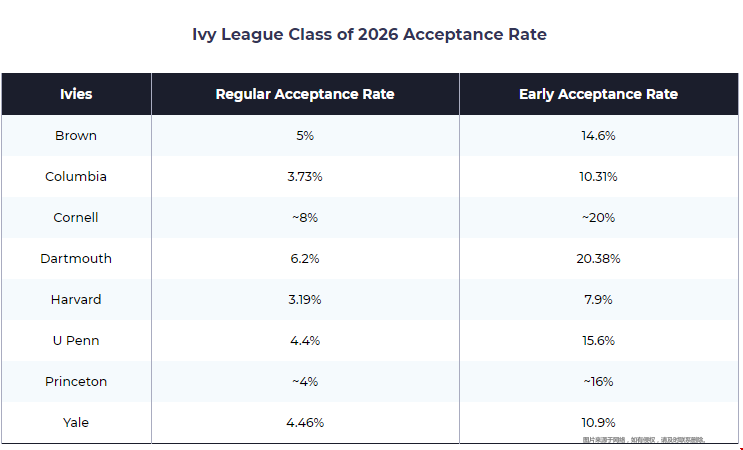
Task: Select Harvard's 7.9% early rate cell
Action: [598, 299]
